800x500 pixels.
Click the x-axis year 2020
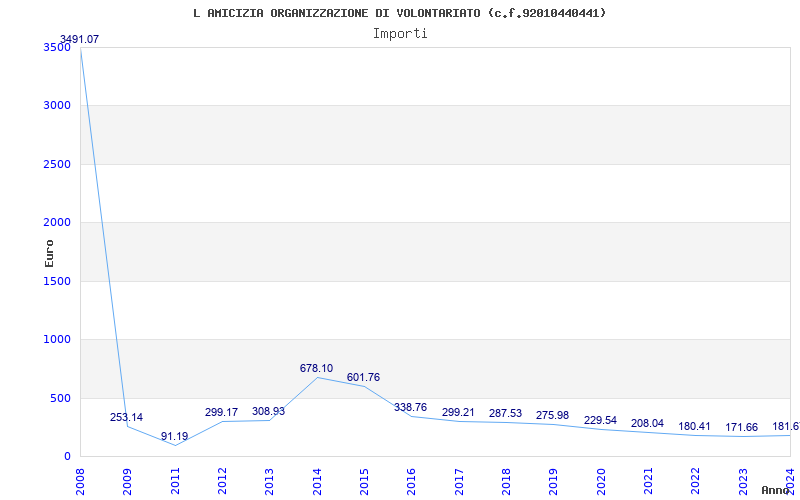[601, 482]
